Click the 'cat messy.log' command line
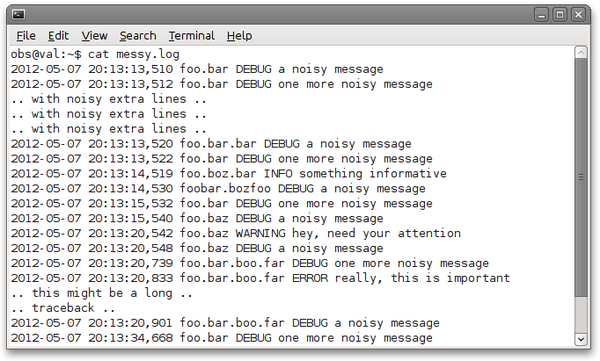 pos(95,54)
